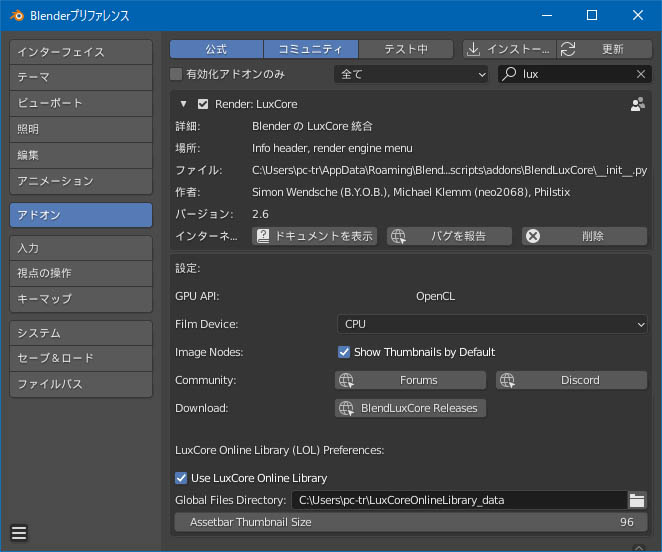The height and width of the screenshot is (552, 662).
Task: Toggle 有効化アドオンのみ checkbox
Action: coord(176,74)
